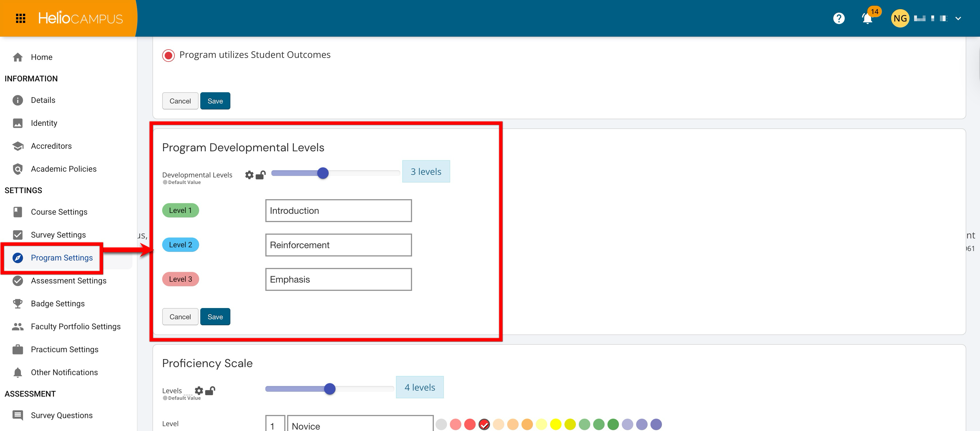
Task: Pick the selected red color swatch
Action: coord(484,424)
